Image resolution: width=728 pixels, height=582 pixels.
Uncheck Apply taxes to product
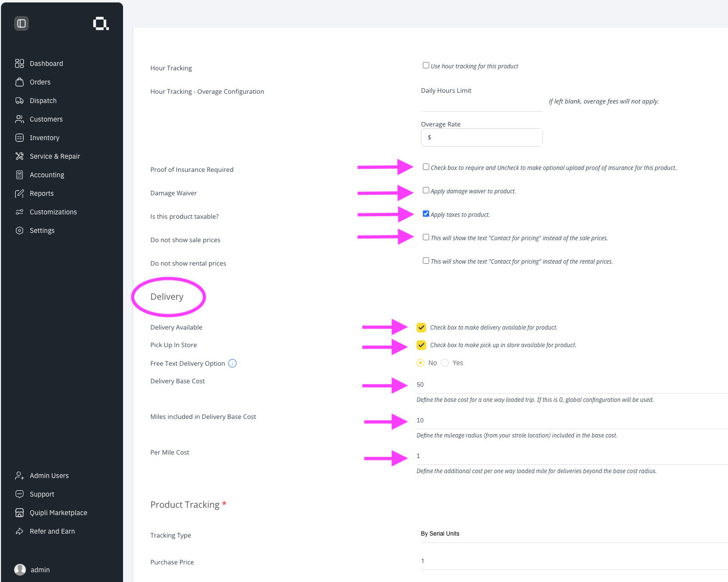coord(426,214)
